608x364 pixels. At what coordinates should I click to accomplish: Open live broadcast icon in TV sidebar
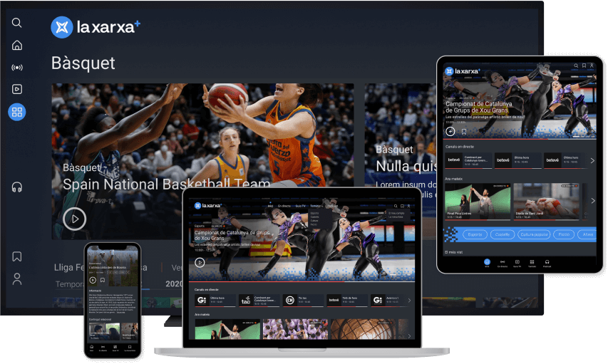pos(17,68)
